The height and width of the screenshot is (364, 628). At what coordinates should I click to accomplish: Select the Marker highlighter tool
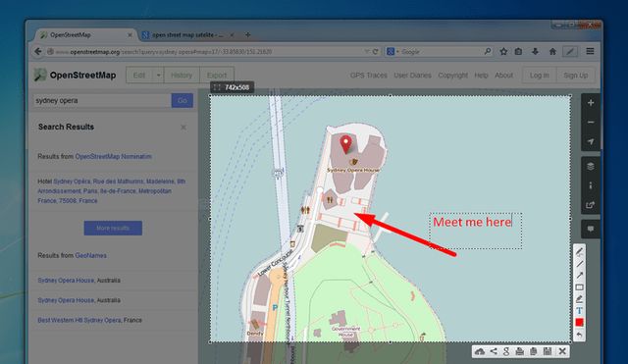(x=579, y=299)
